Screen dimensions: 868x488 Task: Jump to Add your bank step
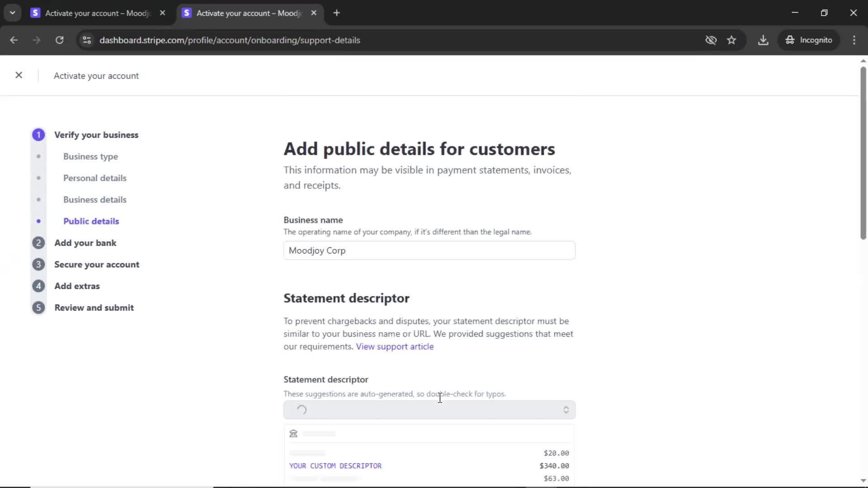(x=85, y=243)
